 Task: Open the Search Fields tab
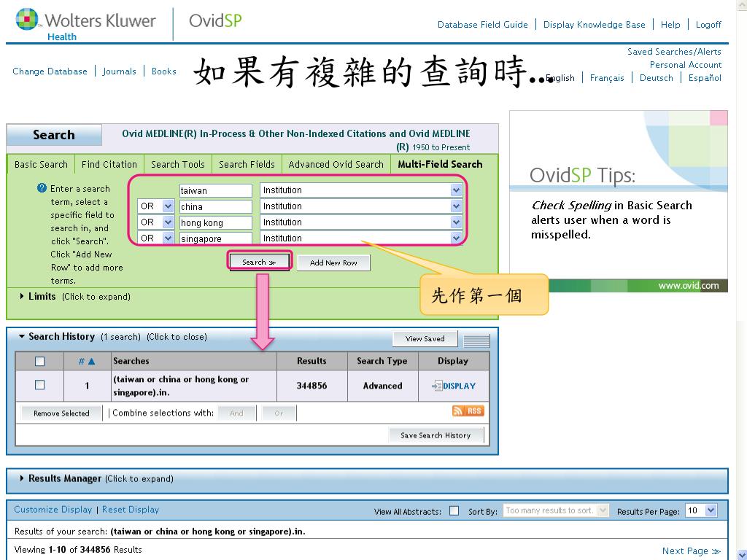point(247,164)
